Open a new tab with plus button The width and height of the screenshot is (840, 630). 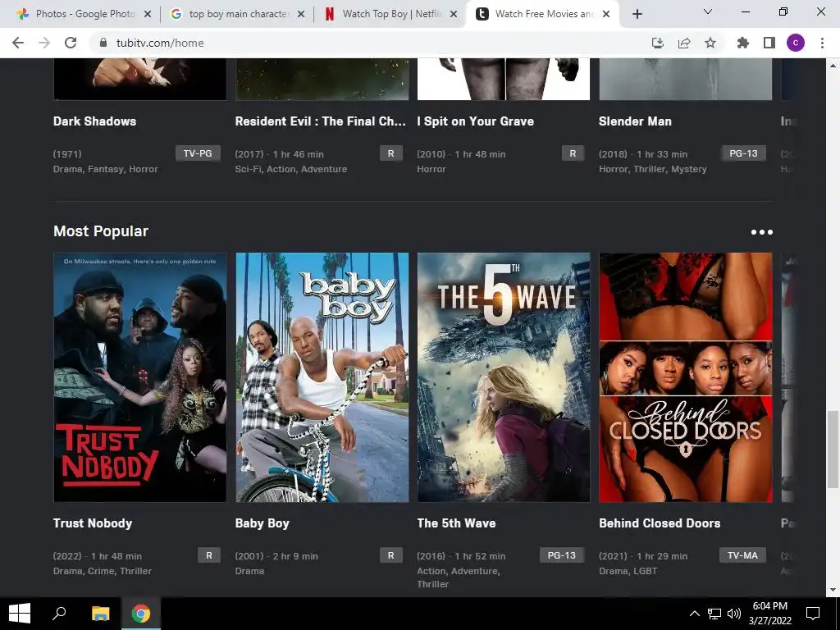[637, 14]
